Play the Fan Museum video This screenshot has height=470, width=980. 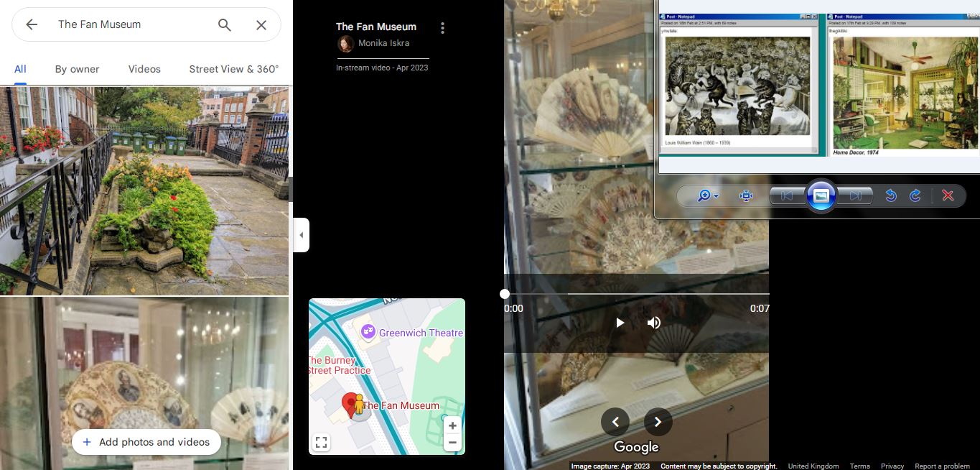[x=620, y=323]
